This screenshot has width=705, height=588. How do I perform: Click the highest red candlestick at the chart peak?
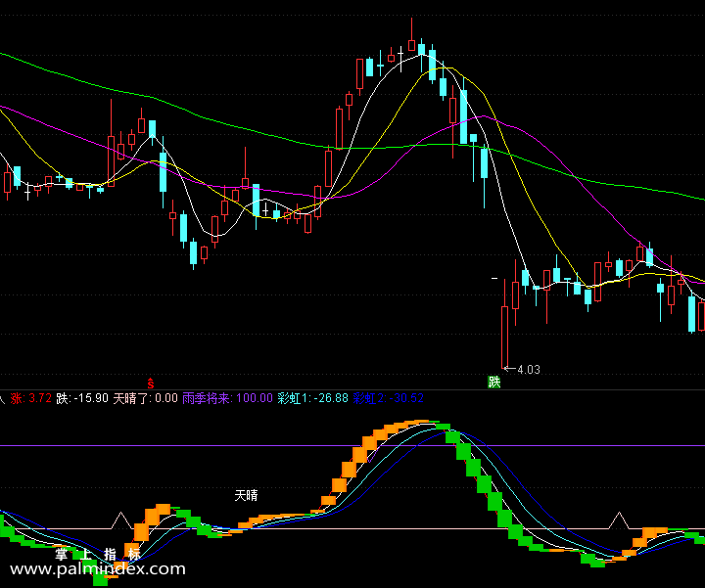pos(411,34)
